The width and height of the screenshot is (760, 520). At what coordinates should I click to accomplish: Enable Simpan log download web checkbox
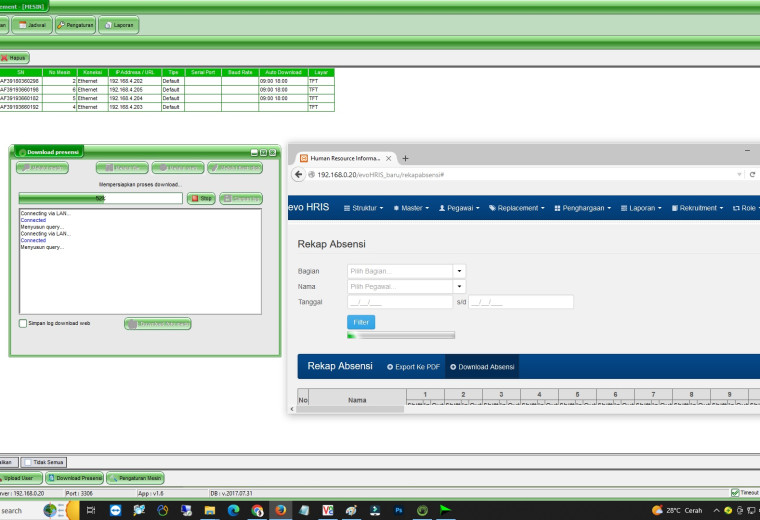[x=23, y=323]
